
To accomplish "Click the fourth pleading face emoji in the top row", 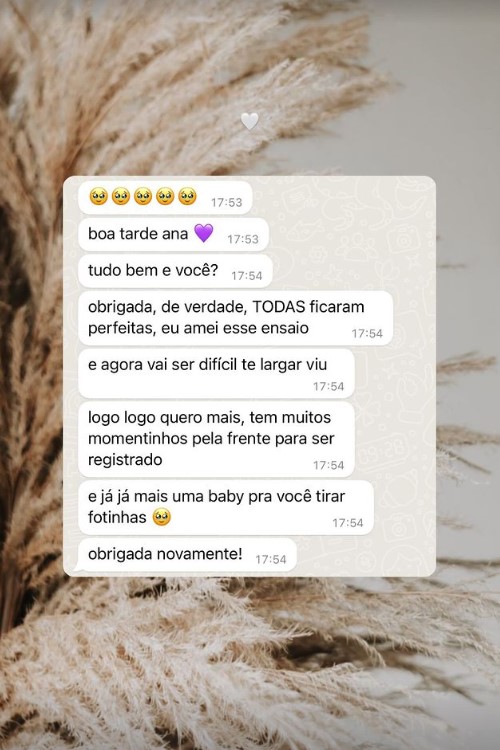I will pyautogui.click(x=165, y=197).
